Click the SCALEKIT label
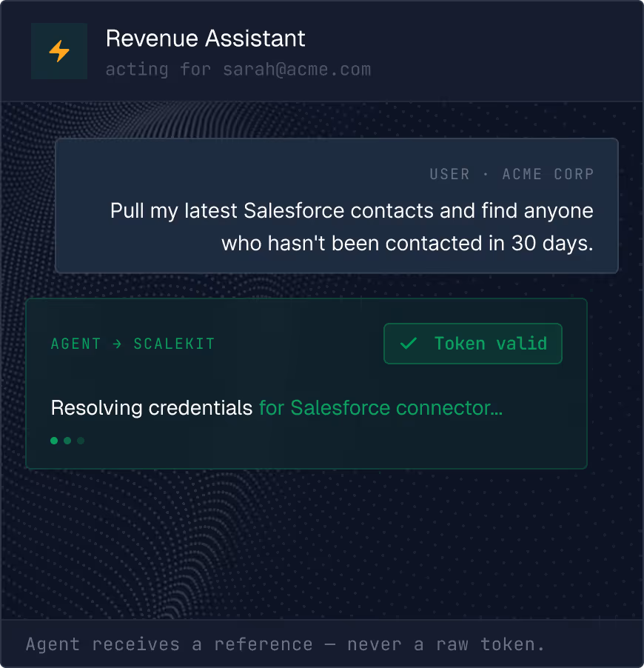The image size is (644, 668). coord(174,344)
